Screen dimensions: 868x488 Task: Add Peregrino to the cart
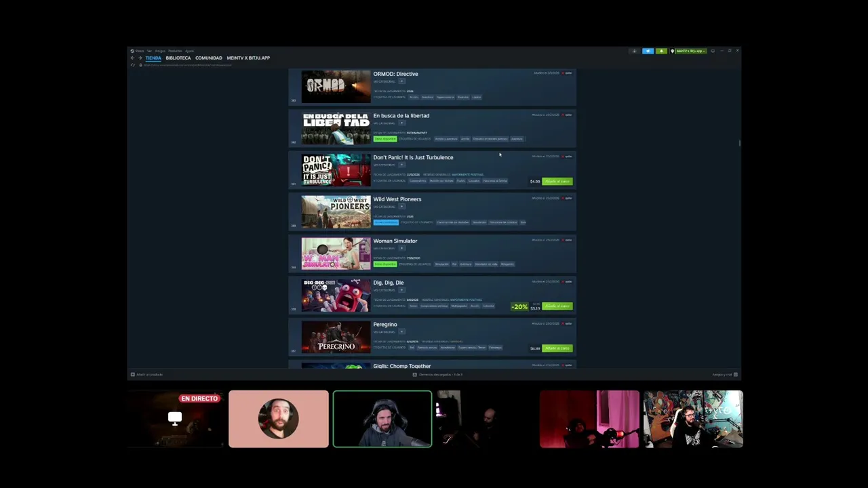(557, 348)
